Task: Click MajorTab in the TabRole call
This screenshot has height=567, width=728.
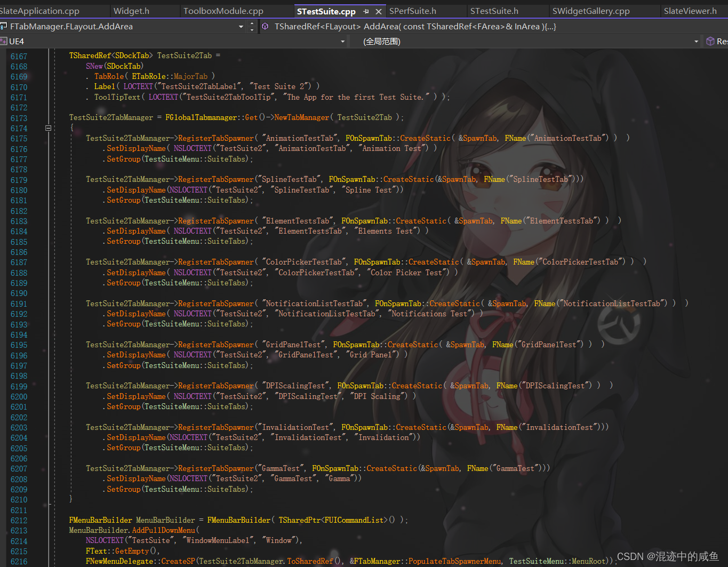Action: [190, 76]
